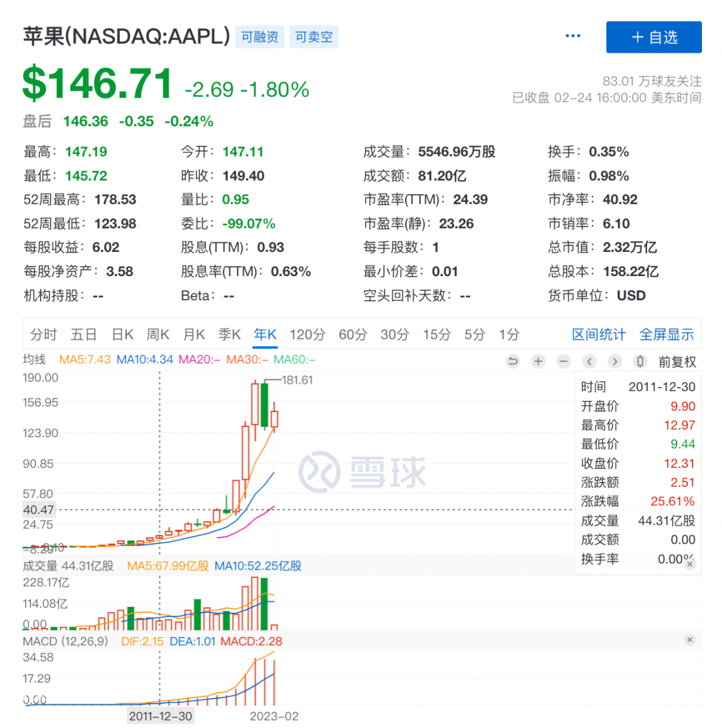Click the 已收盘 02-24 16:00:00 status text
The image size is (722, 728).
coord(606,98)
